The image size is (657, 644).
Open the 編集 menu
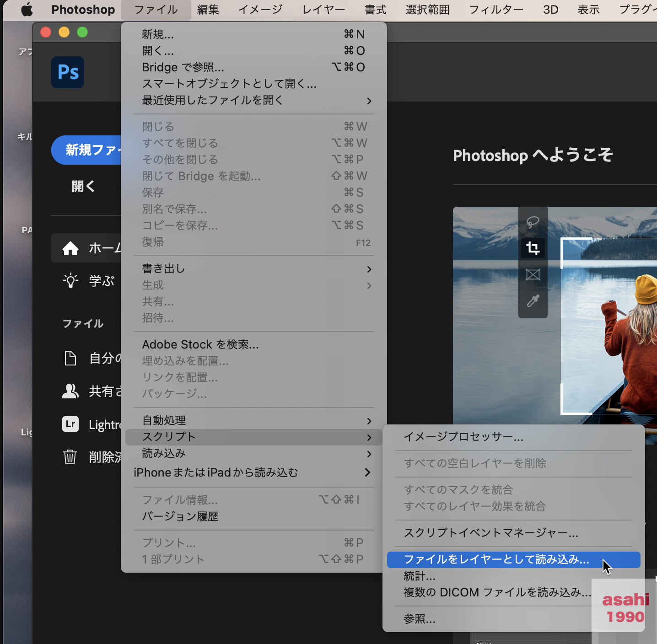click(208, 10)
